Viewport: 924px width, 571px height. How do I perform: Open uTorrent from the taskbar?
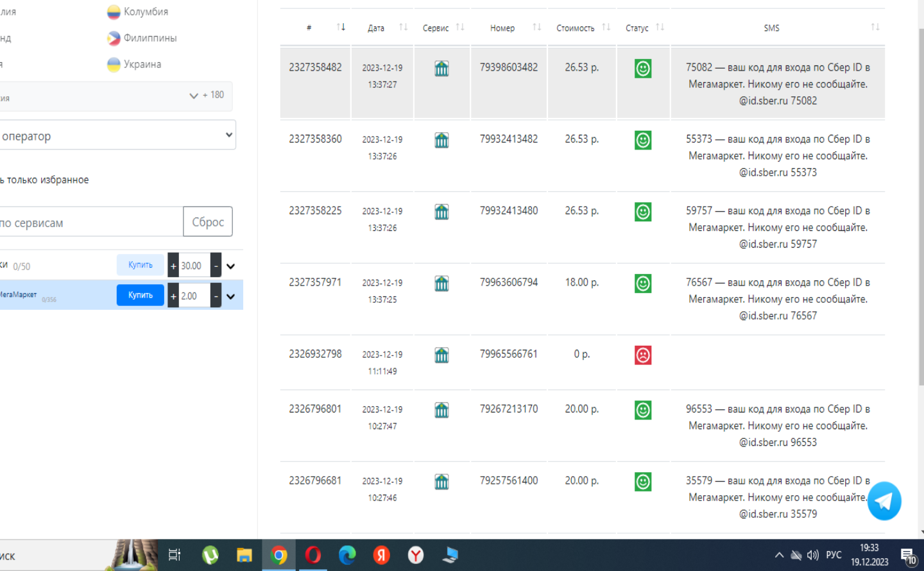[210, 555]
